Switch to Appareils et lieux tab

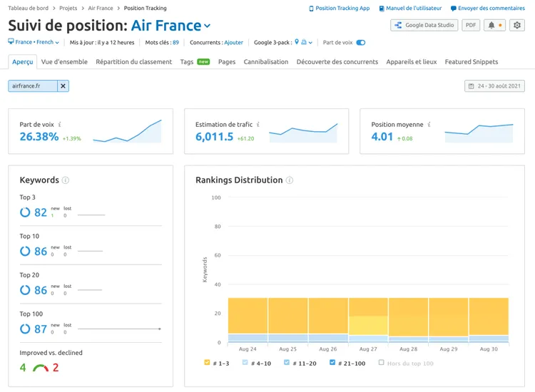pyautogui.click(x=412, y=62)
